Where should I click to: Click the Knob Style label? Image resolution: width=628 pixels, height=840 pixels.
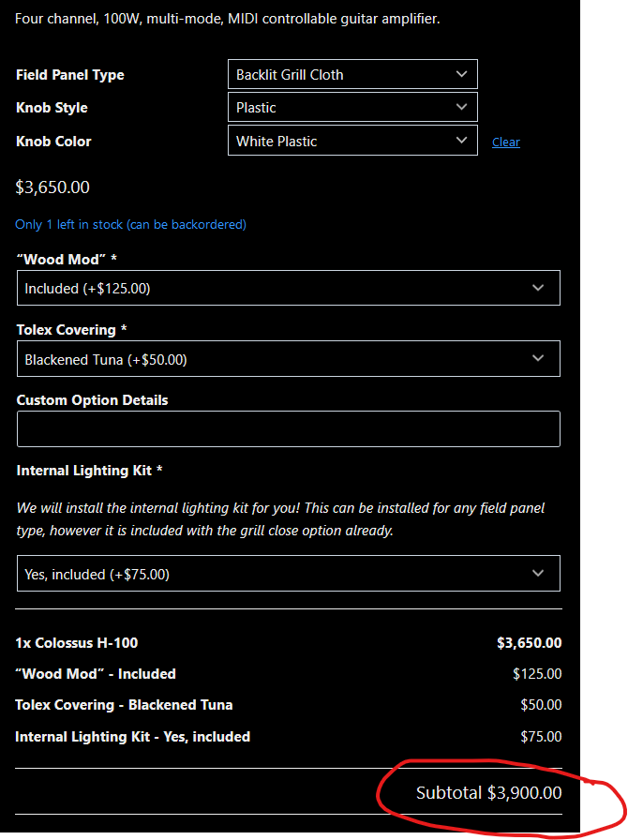pyautogui.click(x=52, y=108)
